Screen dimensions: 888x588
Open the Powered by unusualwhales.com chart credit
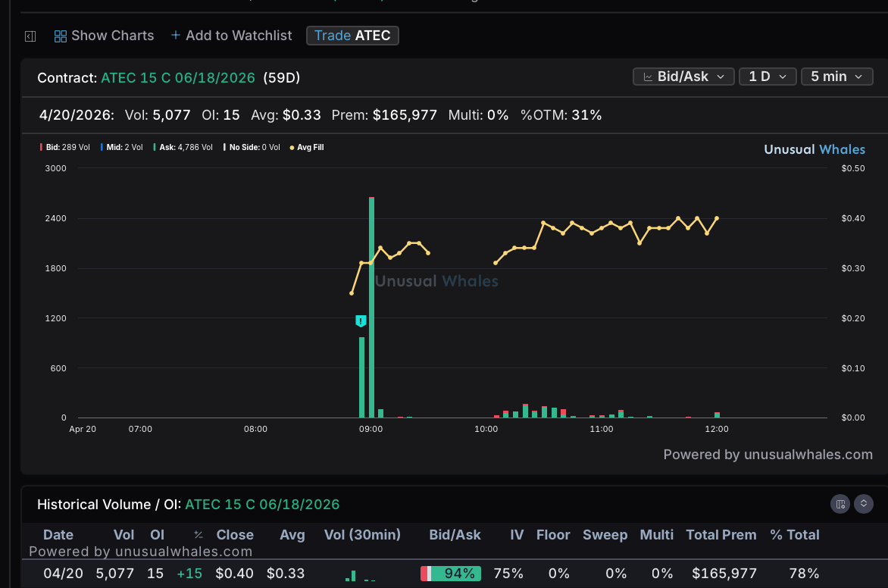pyautogui.click(x=768, y=455)
